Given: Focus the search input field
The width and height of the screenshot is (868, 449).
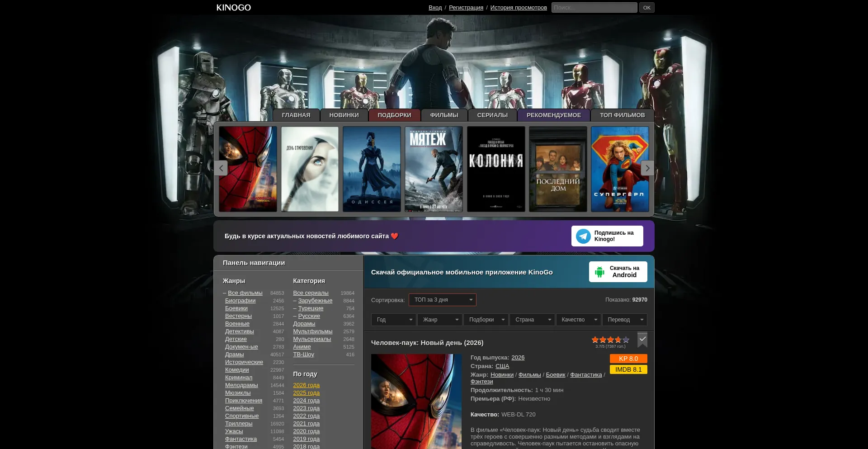Looking at the screenshot, I should click(594, 8).
